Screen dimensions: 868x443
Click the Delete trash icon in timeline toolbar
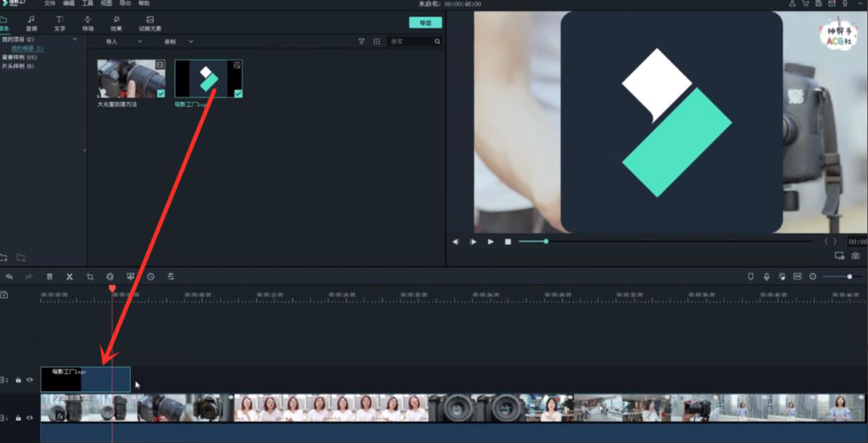[x=49, y=276]
